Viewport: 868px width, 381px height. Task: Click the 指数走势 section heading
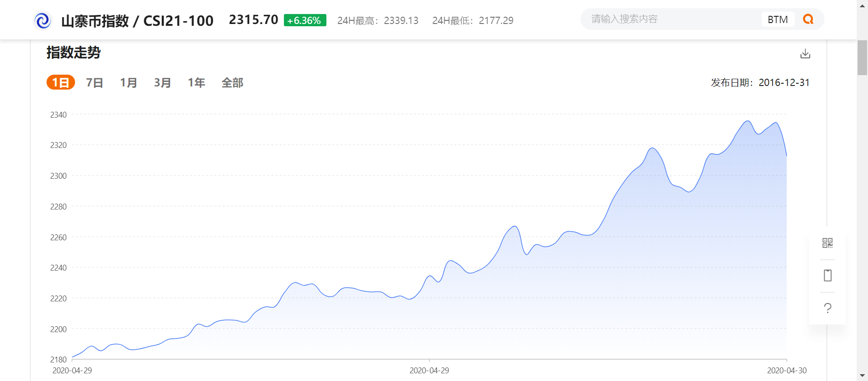click(74, 52)
